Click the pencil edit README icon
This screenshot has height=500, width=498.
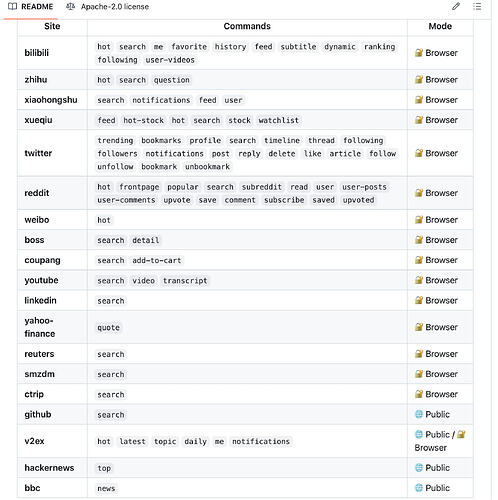pyautogui.click(x=456, y=6)
